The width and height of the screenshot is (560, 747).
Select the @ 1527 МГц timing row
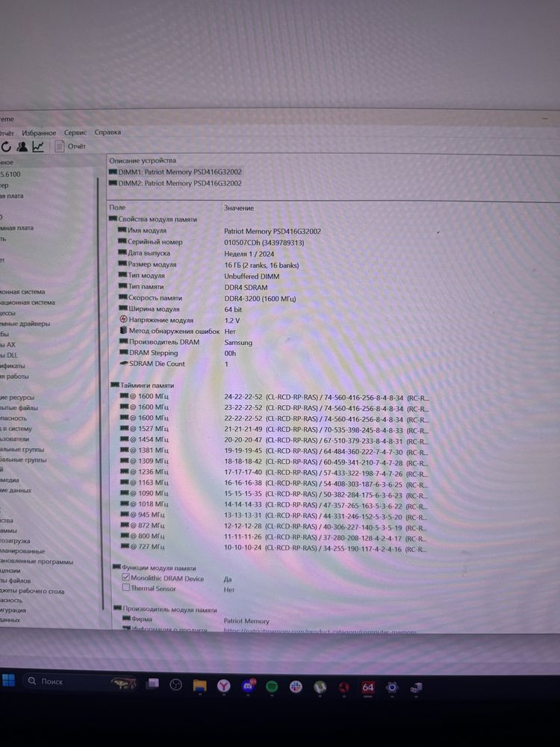pyautogui.click(x=274, y=430)
